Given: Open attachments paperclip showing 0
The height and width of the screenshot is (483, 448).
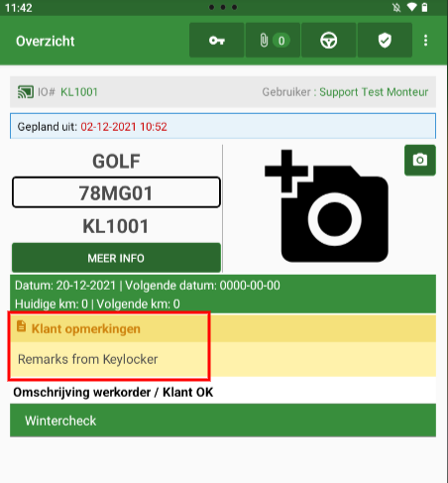Looking at the screenshot, I should tap(273, 41).
